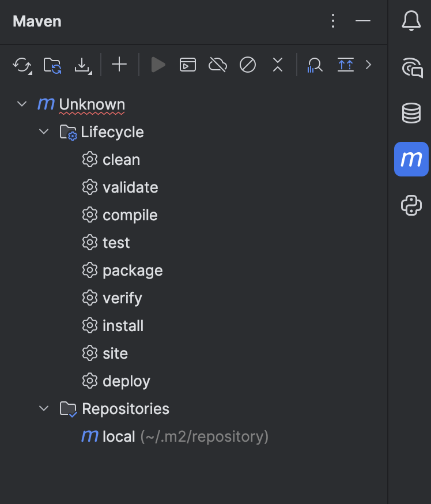
Task: Add a new Maven project
Action: point(119,65)
